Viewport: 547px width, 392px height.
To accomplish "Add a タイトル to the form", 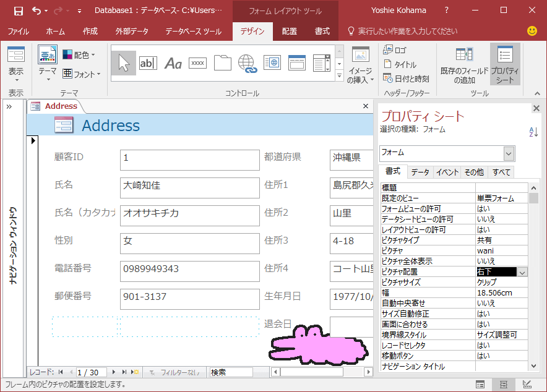I will pyautogui.click(x=400, y=64).
